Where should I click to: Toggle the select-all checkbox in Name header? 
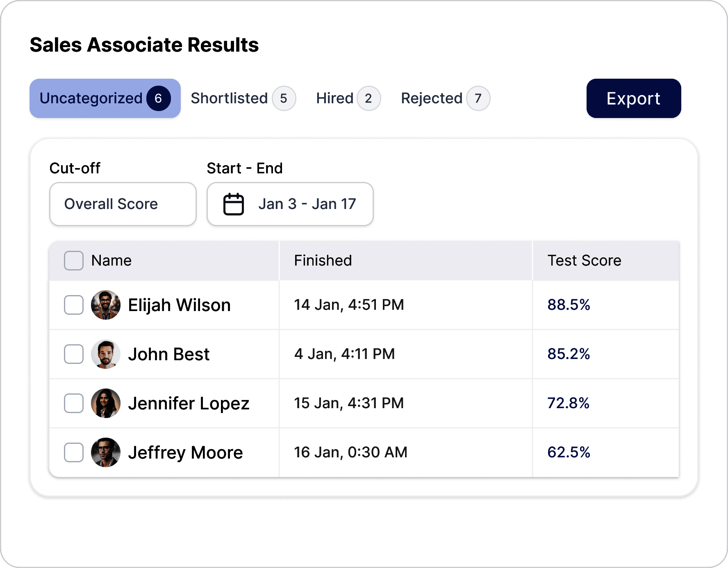(74, 261)
